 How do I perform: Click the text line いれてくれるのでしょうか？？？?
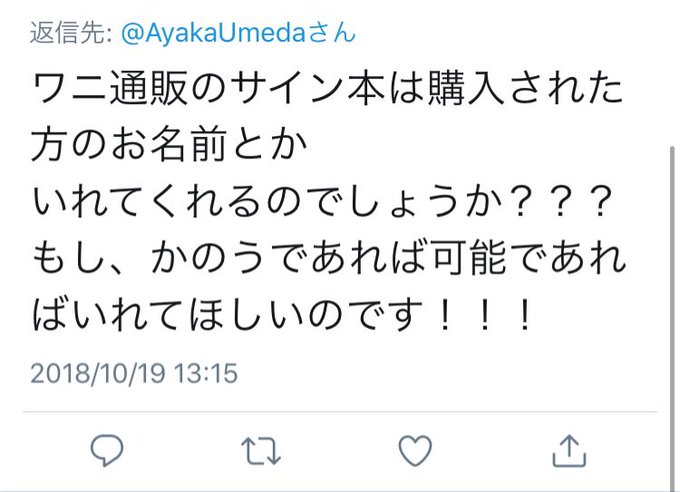[322, 201]
